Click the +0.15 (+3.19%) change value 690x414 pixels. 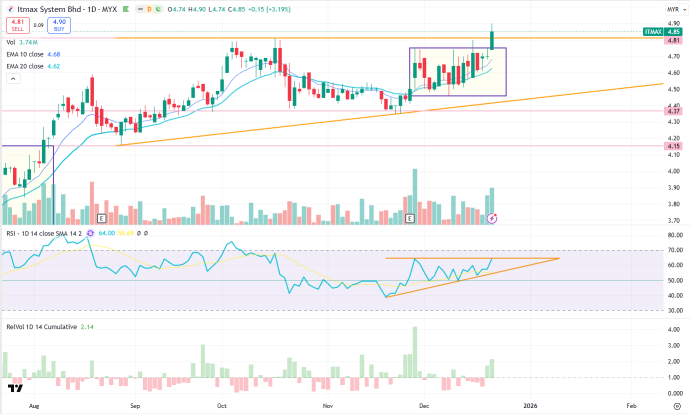click(x=269, y=9)
